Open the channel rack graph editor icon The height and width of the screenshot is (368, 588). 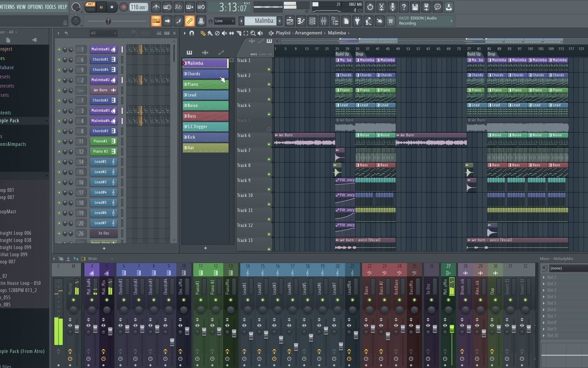click(159, 33)
